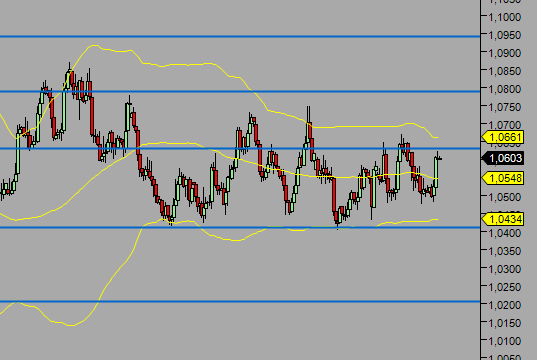This screenshot has width=537, height=360.
Task: Click the yellow 1,0661 upper band price tag
Action: tap(503, 137)
